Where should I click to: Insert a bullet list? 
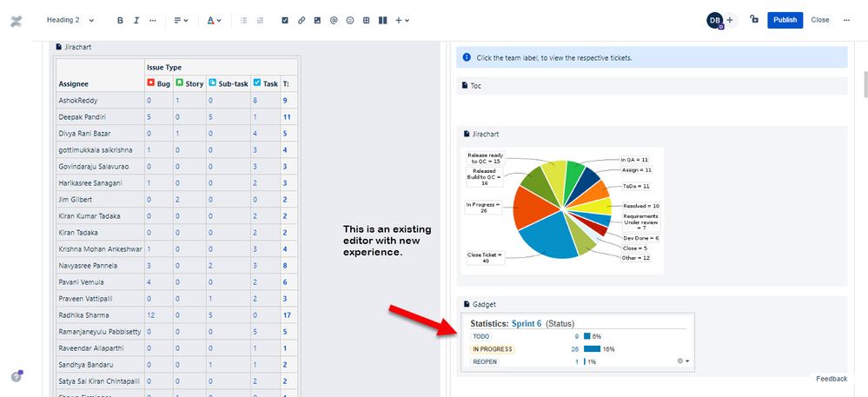coord(243,20)
